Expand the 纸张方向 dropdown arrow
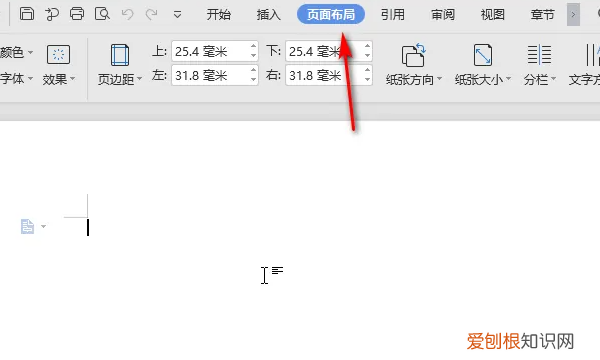600x360 pixels. pyautogui.click(x=440, y=79)
